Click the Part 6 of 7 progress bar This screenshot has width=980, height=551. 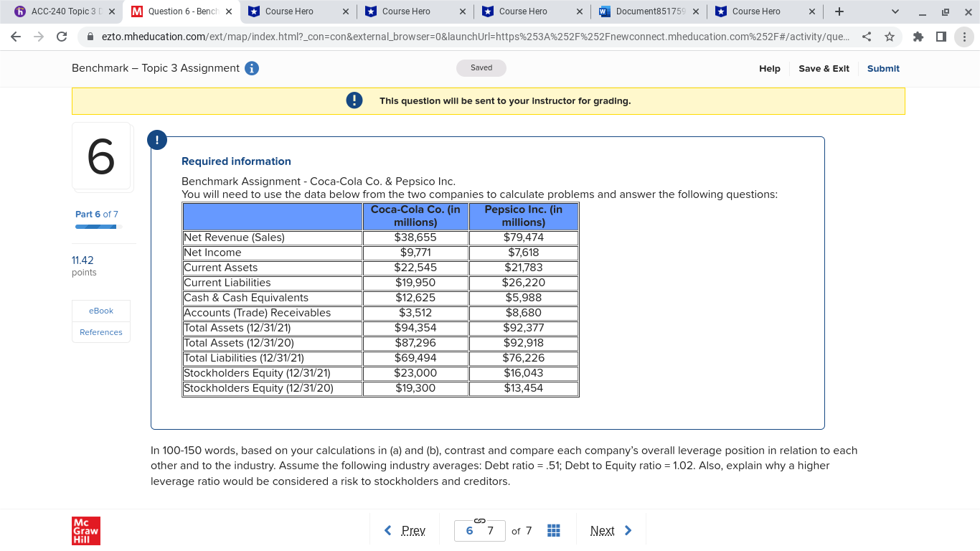[98, 227]
